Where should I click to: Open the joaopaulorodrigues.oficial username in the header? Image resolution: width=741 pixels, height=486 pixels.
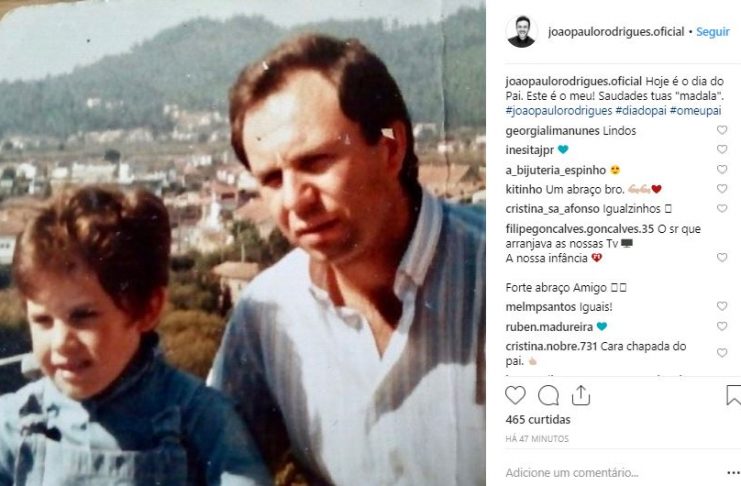[616, 32]
